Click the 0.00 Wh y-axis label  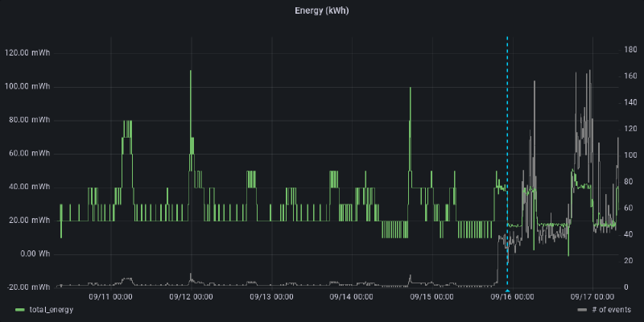(x=33, y=254)
